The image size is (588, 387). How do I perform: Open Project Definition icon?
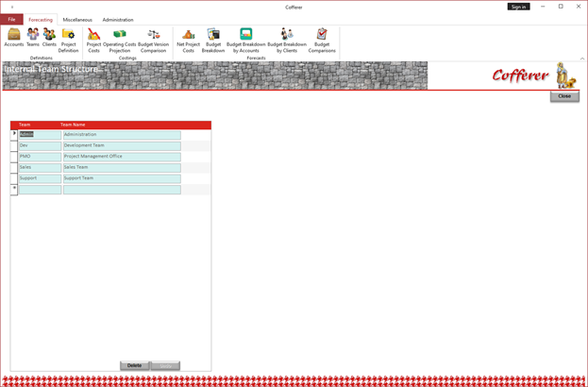click(x=68, y=41)
